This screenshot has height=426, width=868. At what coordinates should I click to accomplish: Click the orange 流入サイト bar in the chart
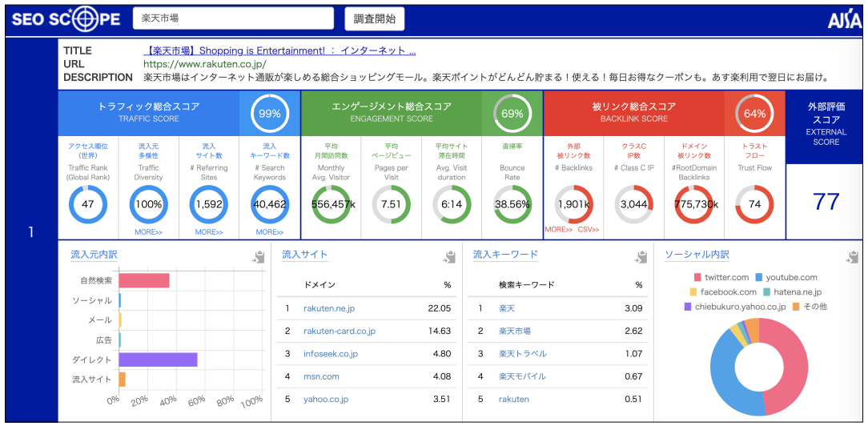click(x=122, y=380)
